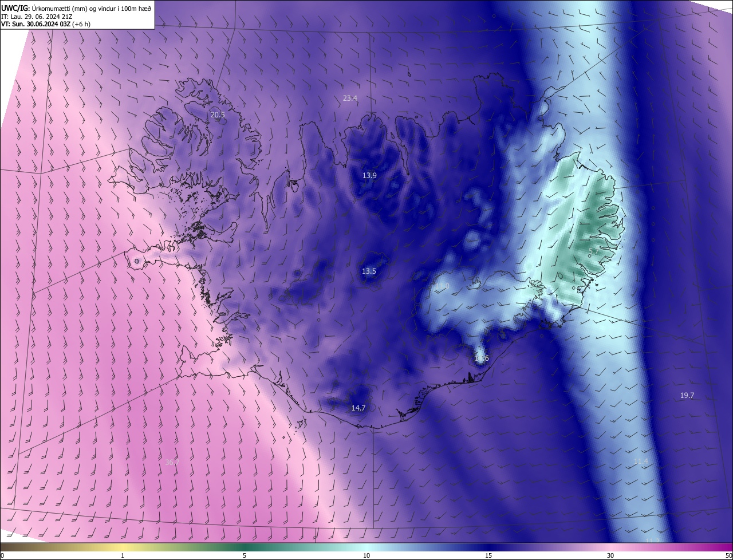Click the 11.0 value over Vatnajökull
Screen dimensions: 733x560
click(442, 286)
